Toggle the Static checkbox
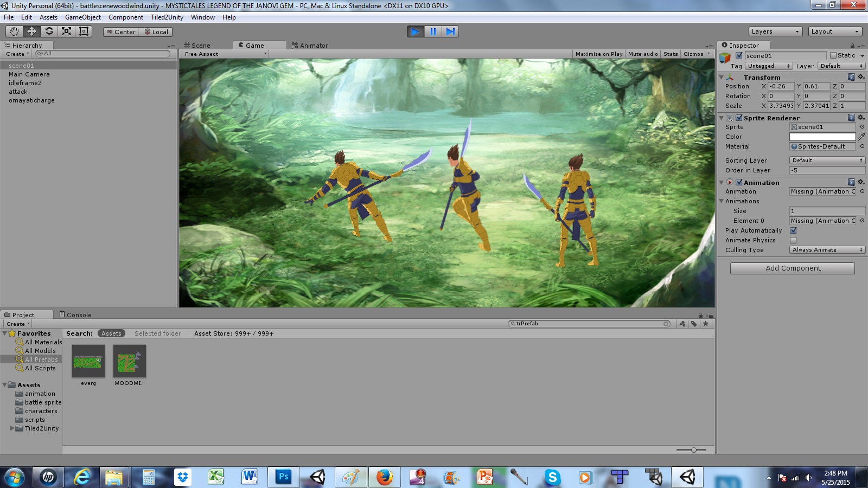This screenshot has height=488, width=868. [833, 55]
